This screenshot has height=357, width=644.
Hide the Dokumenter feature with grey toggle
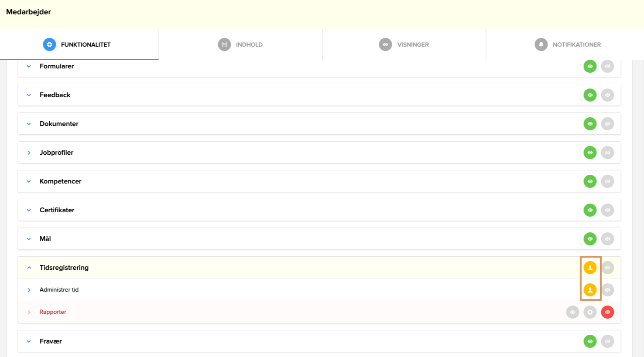tap(607, 124)
